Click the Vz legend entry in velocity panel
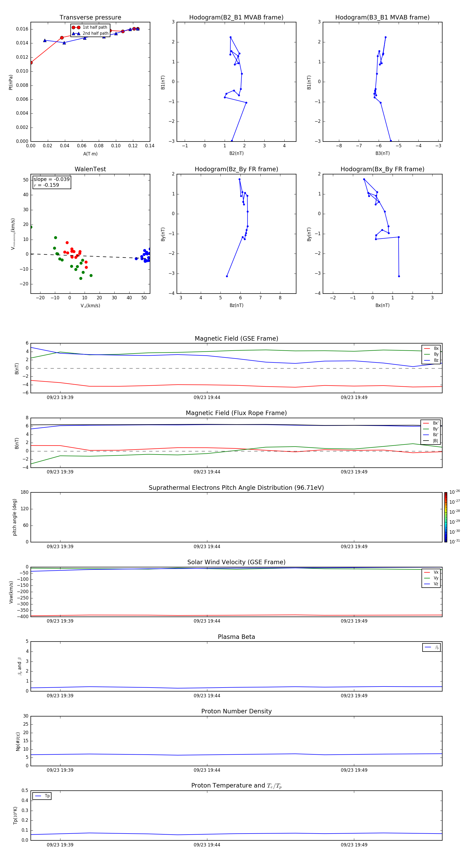This screenshot has height=868, width=473. coord(431,584)
